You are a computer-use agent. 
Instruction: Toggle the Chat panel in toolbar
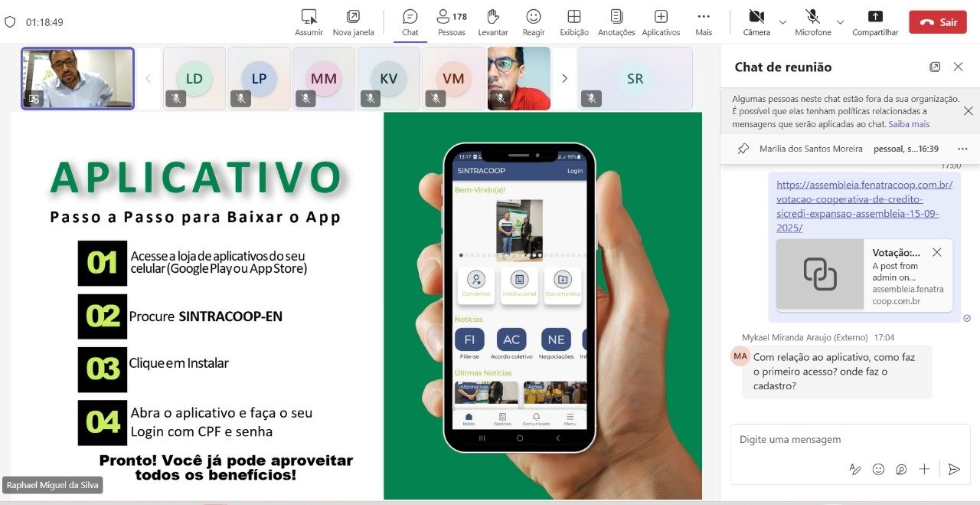tap(410, 21)
